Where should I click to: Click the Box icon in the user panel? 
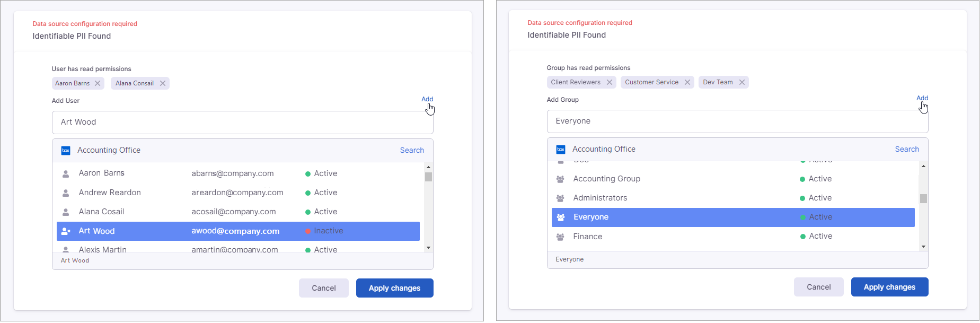pyautogui.click(x=66, y=151)
